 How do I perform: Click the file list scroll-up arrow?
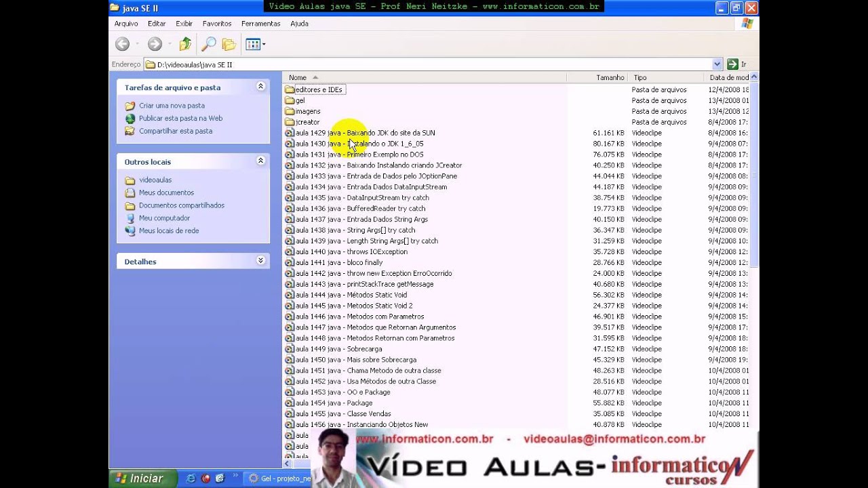click(x=753, y=77)
